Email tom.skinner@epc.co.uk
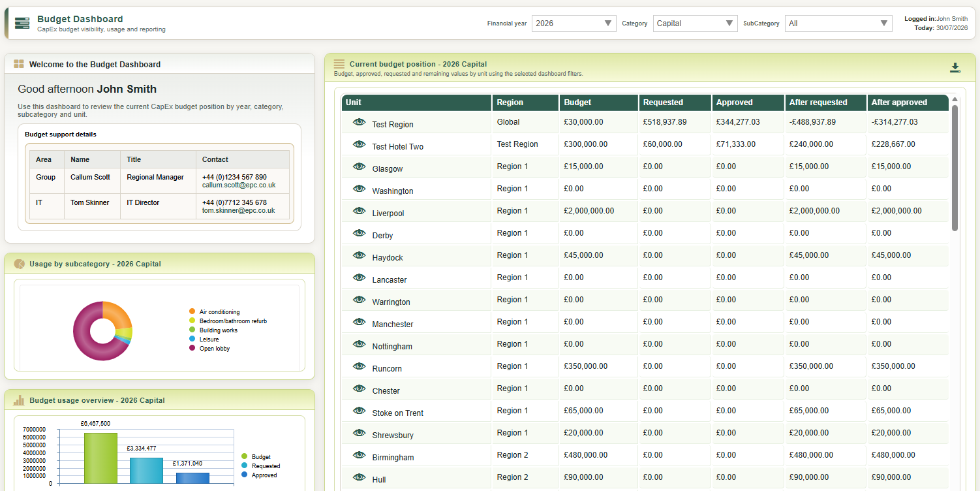The width and height of the screenshot is (980, 491). pos(238,211)
